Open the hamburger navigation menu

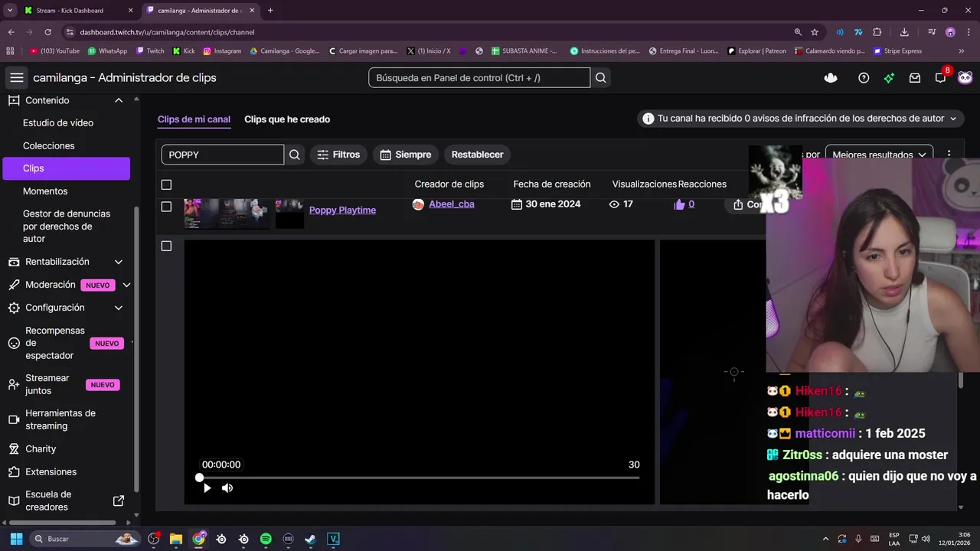click(17, 77)
